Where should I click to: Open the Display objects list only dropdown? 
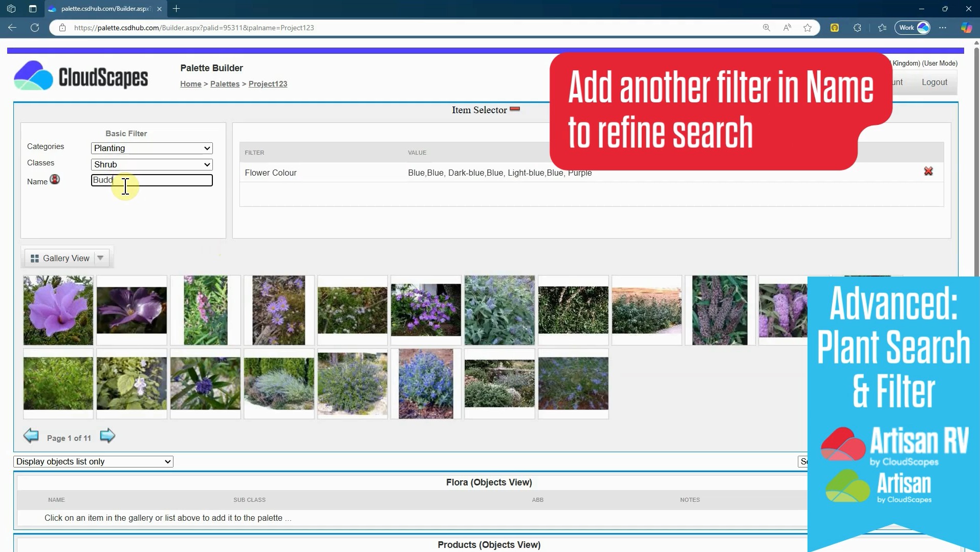coord(93,461)
